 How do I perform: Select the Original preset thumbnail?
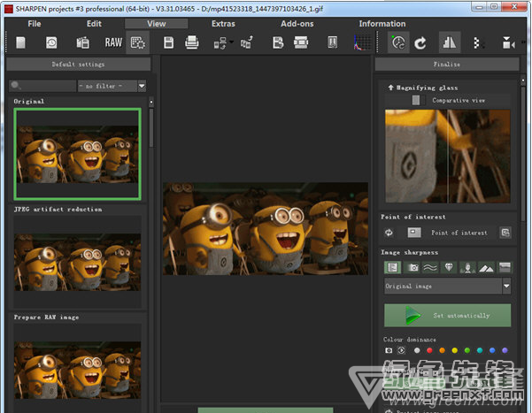tap(78, 154)
